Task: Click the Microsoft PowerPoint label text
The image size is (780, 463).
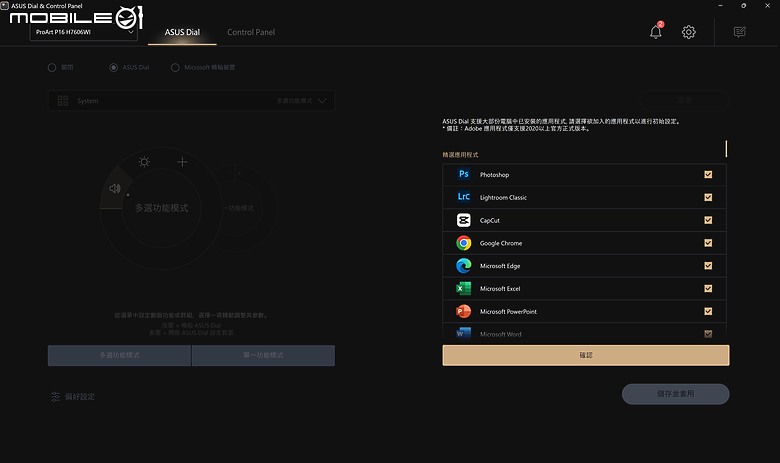Action: click(x=508, y=311)
